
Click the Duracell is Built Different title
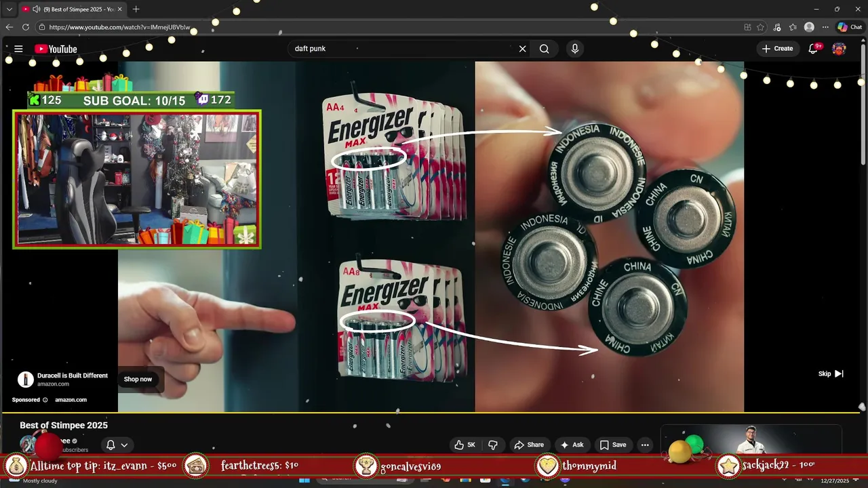[x=73, y=375]
